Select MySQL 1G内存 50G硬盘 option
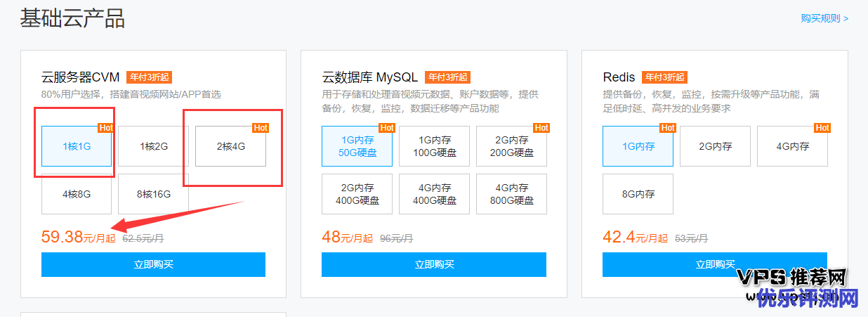This screenshot has width=868, height=317. pos(357,146)
